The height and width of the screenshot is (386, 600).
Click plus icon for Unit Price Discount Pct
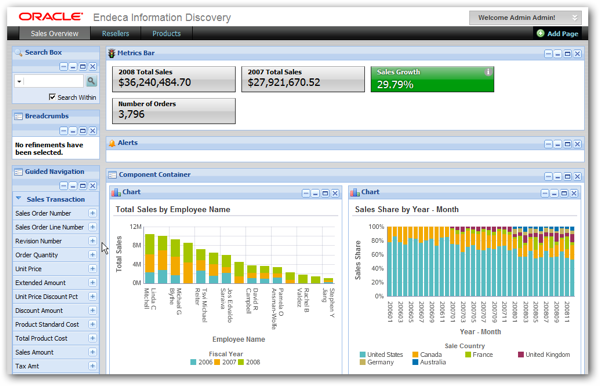[92, 296]
